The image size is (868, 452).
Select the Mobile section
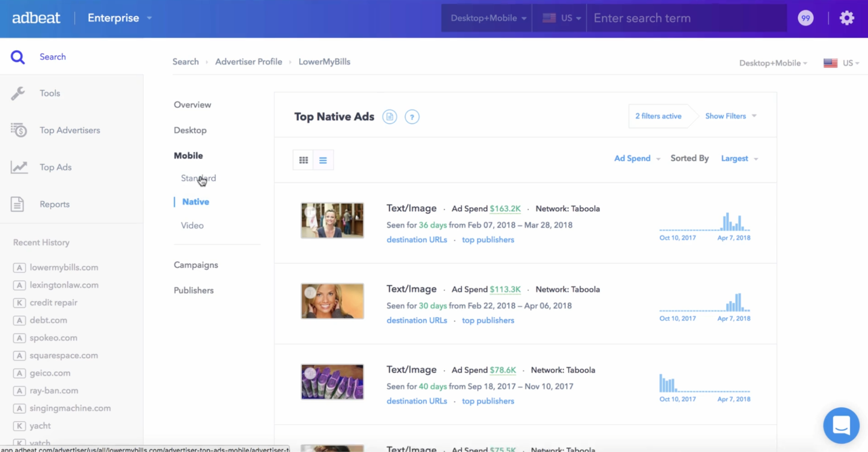(x=188, y=156)
